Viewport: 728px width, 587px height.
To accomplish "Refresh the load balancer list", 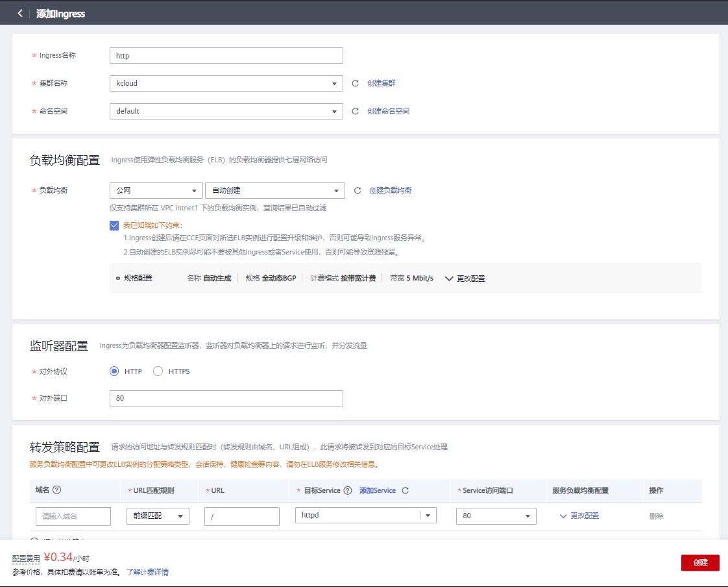I will click(358, 190).
